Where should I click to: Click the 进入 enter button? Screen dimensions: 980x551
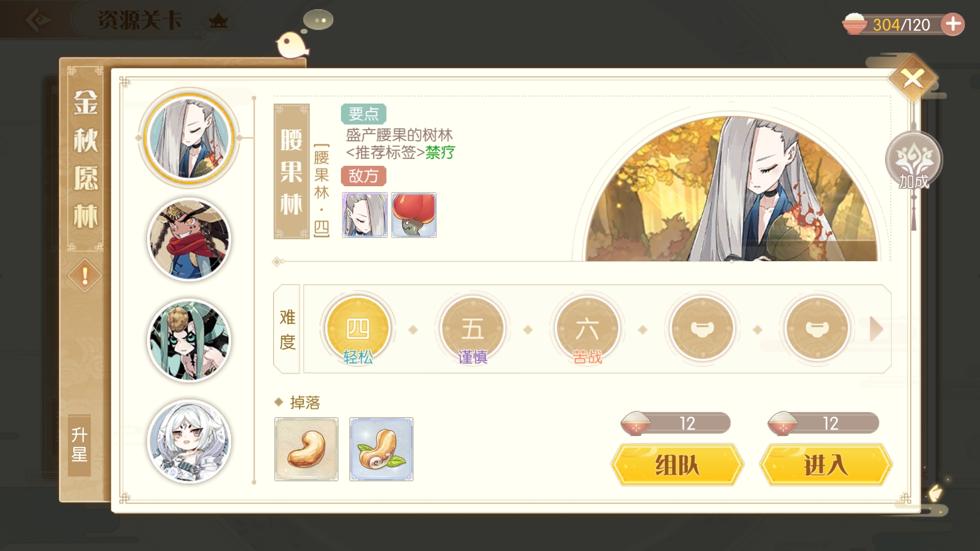826,465
